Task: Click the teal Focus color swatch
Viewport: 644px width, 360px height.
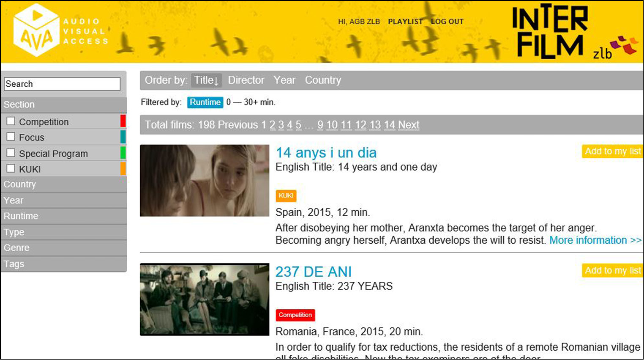Action: point(123,137)
